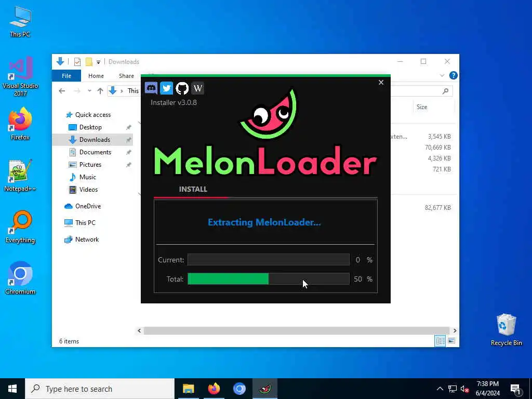Click the horizontal scrollbar in Explorer
This screenshot has width=532, height=399.
(x=297, y=330)
